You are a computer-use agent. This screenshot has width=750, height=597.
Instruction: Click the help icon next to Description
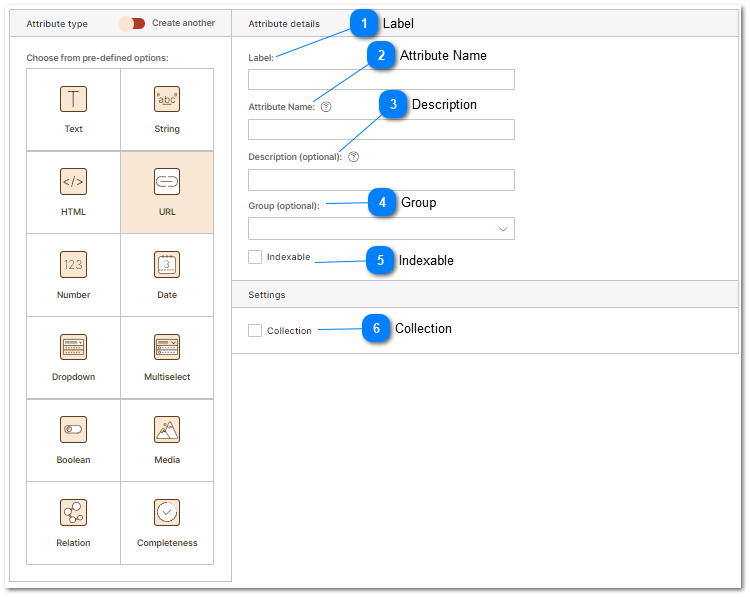tap(353, 157)
